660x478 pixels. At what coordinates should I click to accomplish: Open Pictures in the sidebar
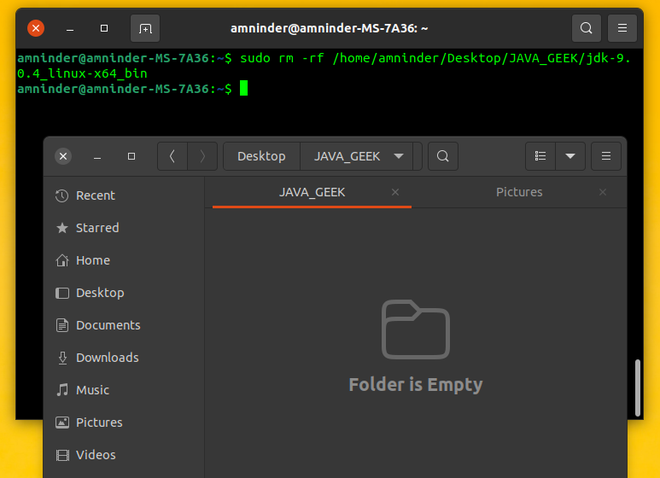[124, 422]
